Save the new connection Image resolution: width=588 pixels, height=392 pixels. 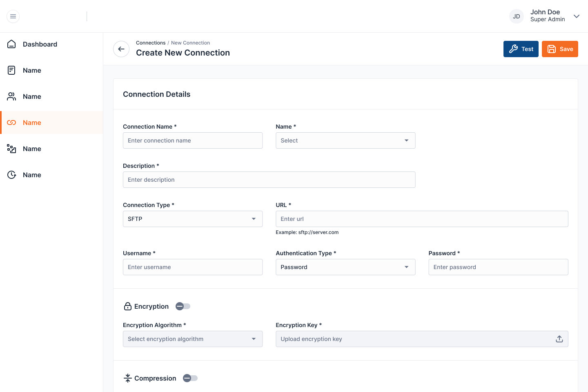tap(560, 49)
